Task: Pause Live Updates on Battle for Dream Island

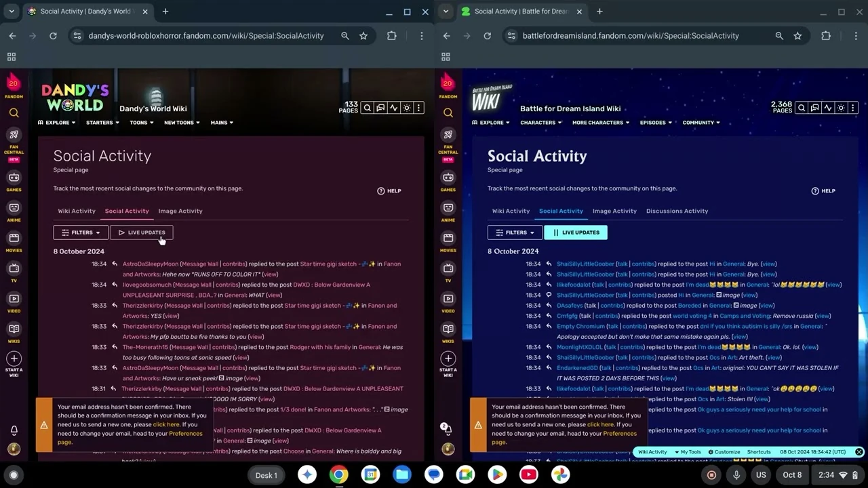Action: (x=575, y=232)
